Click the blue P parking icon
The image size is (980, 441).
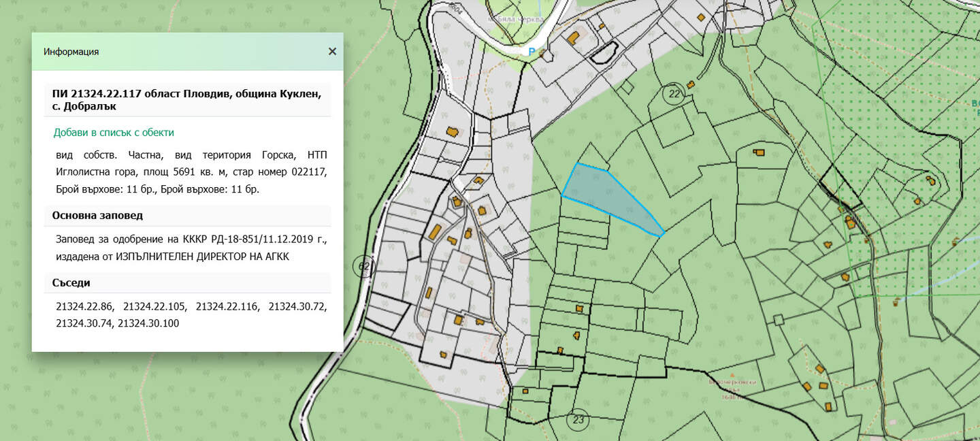(533, 51)
